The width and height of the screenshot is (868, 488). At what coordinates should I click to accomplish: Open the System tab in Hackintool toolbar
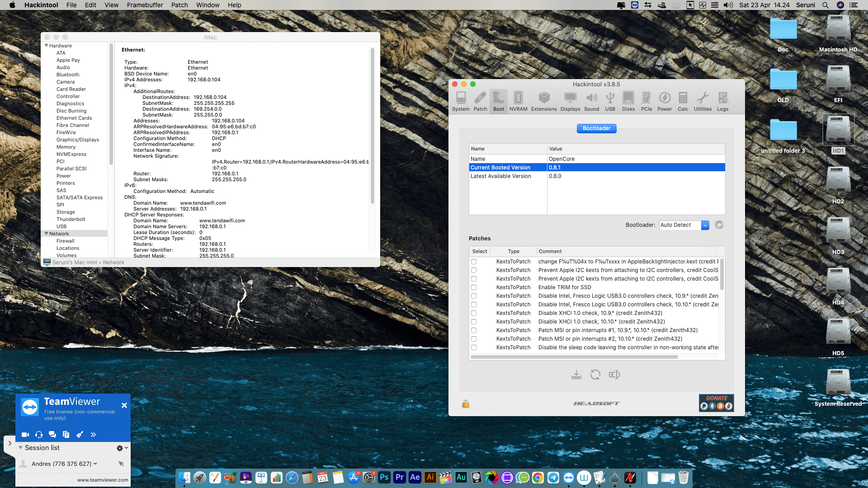click(461, 101)
